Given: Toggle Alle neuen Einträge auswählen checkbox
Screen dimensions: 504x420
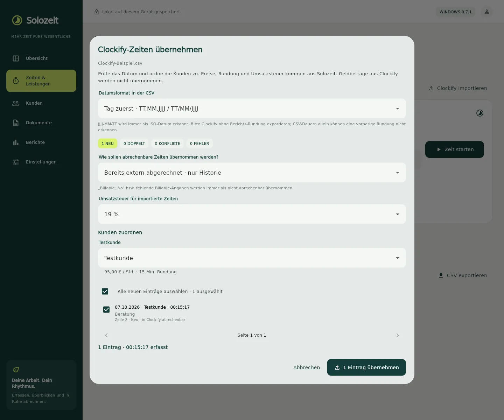Looking at the screenshot, I should 105,292.
